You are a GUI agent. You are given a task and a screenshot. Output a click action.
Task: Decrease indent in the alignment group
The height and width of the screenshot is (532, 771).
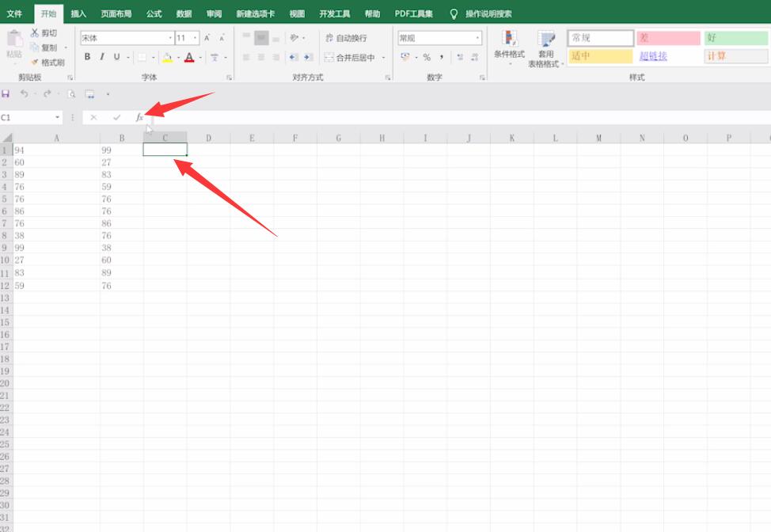coord(294,58)
